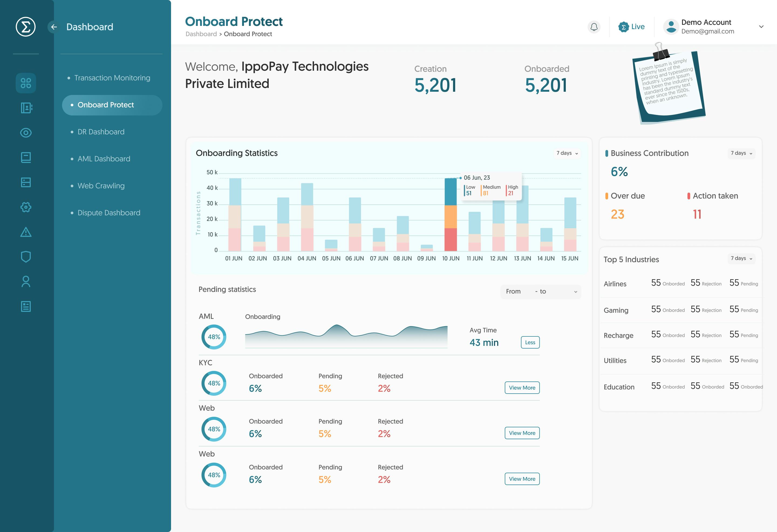Collapse the sidebar with the back arrow
This screenshot has height=532, width=777.
click(54, 27)
